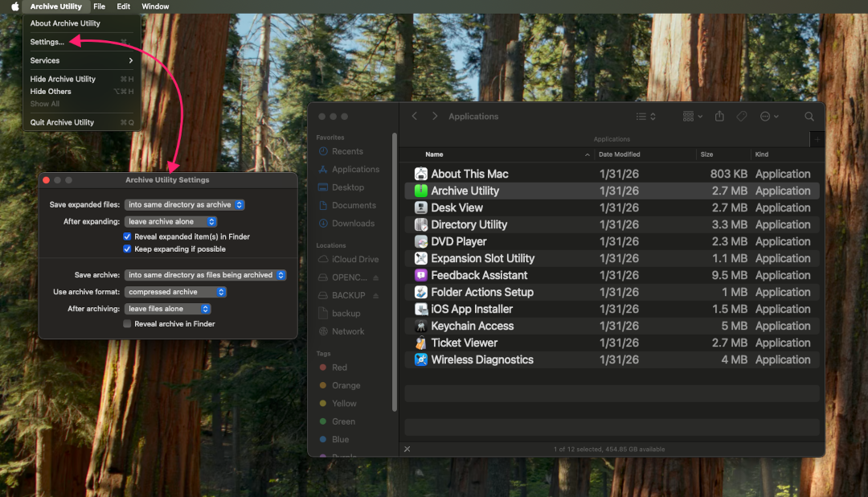Click the Folder Actions Setup app icon
868x497 pixels.
tap(420, 292)
